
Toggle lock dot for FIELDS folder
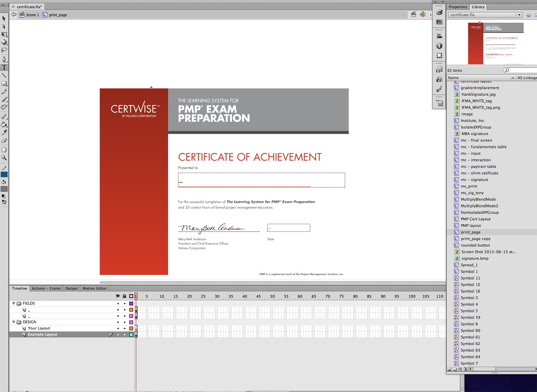click(x=124, y=304)
